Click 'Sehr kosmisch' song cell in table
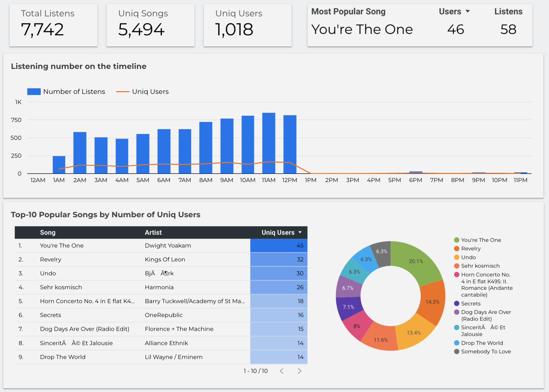549x392 pixels. 61,287
